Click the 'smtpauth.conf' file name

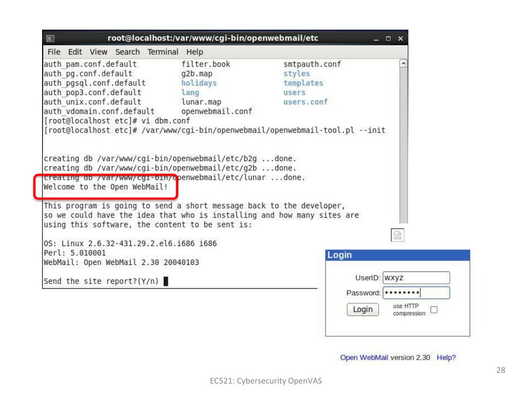[312, 64]
